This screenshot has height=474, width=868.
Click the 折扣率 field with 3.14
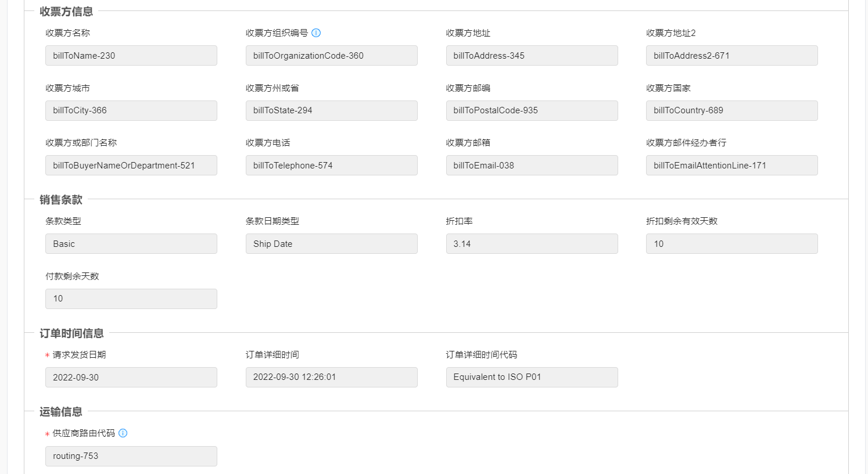[532, 244]
